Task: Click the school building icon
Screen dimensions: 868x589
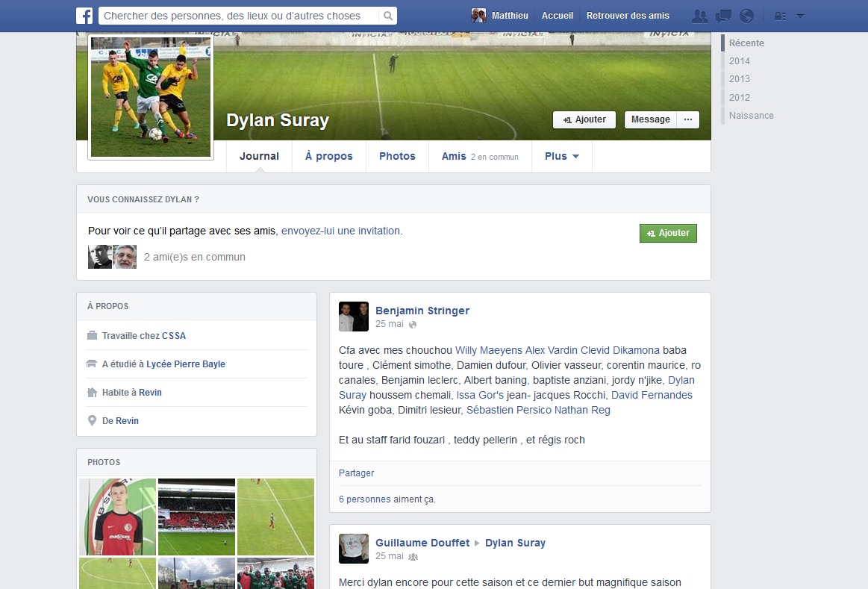Action: pos(93,364)
